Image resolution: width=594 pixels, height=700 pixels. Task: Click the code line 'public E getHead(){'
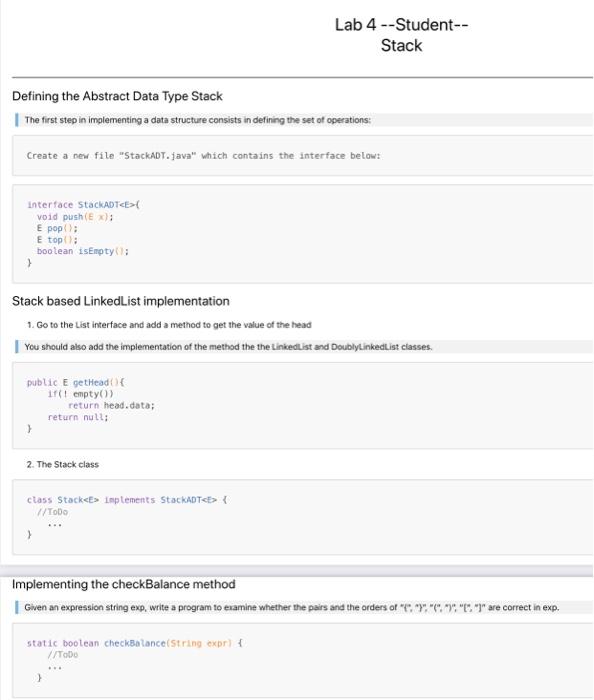tap(75, 383)
